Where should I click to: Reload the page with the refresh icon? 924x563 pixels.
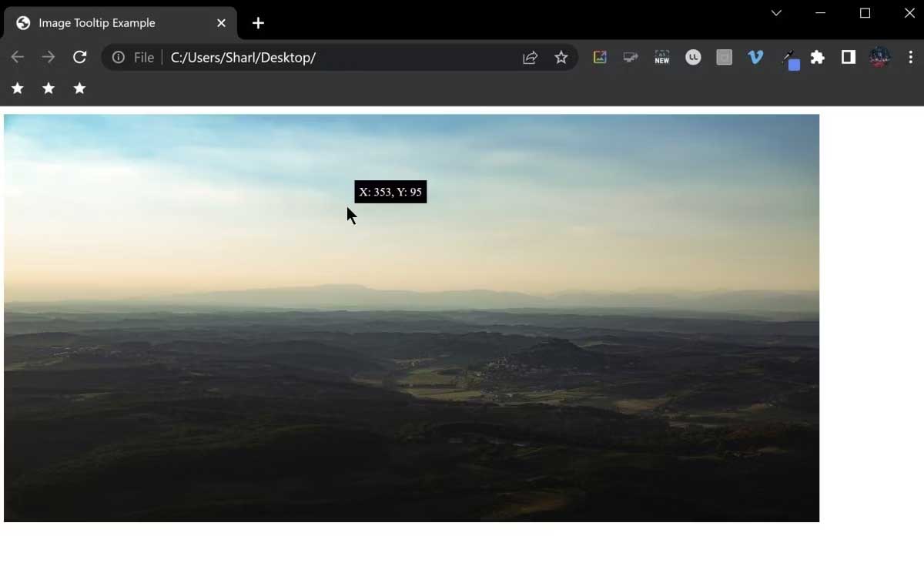pyautogui.click(x=79, y=57)
